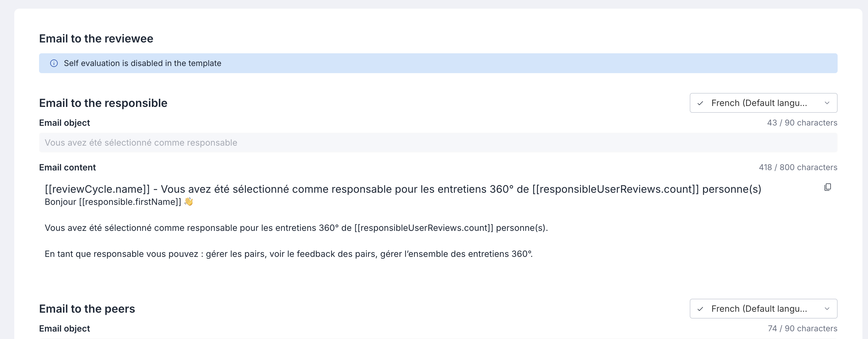The height and width of the screenshot is (339, 868).
Task: Click the waving hand emoji in the email content
Action: [x=188, y=201]
